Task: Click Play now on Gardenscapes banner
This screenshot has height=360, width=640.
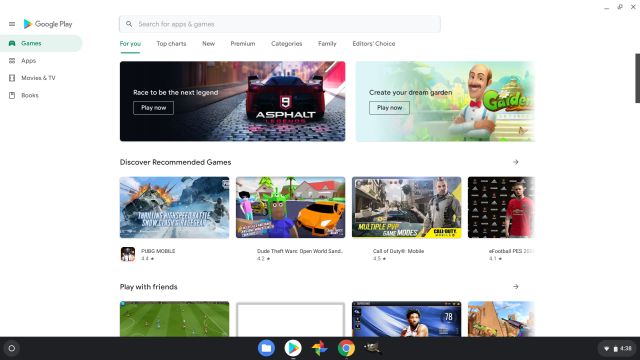Action: 389,108
